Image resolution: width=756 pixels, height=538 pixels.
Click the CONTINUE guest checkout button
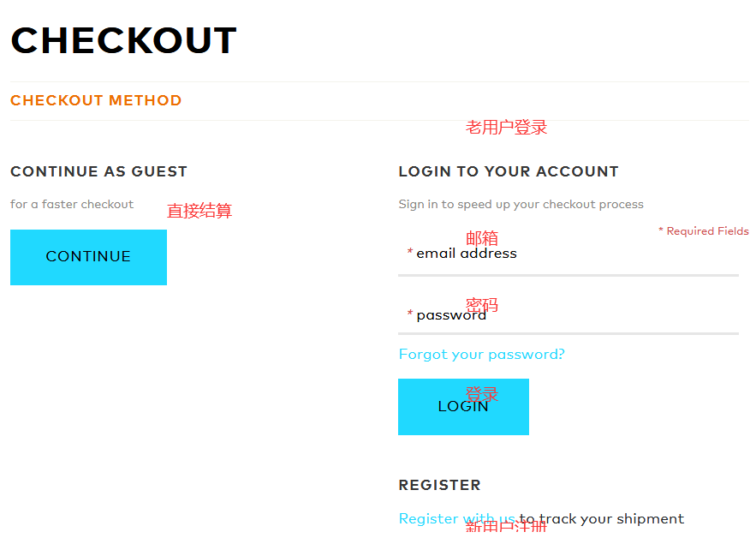click(88, 257)
